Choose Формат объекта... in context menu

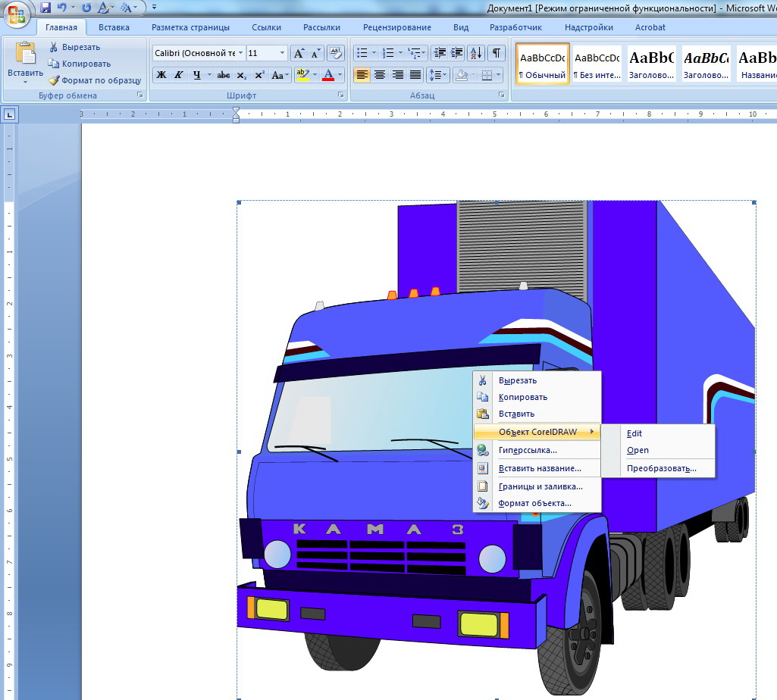click(x=537, y=503)
